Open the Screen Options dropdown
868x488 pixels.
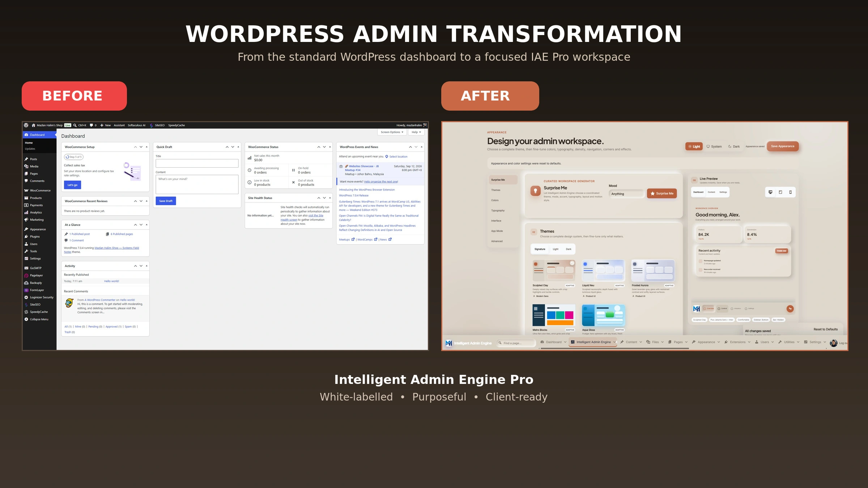click(392, 132)
